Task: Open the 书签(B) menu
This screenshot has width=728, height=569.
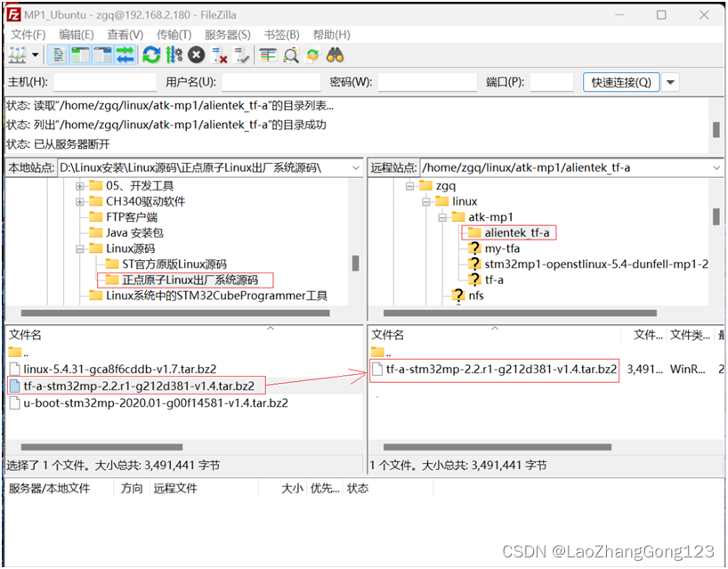Action: 281,34
